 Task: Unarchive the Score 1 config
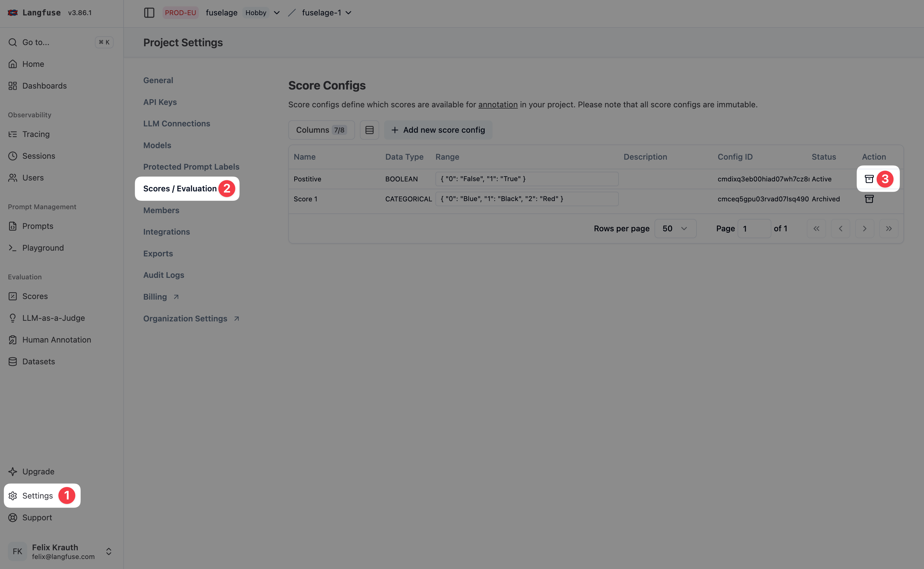pos(869,199)
